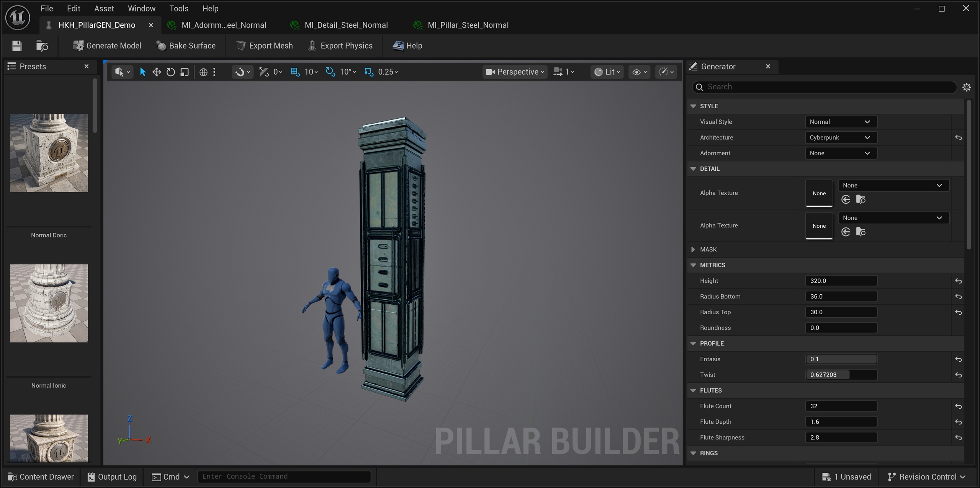980x488 pixels.
Task: Open the Visual Style dropdown
Action: (x=841, y=122)
